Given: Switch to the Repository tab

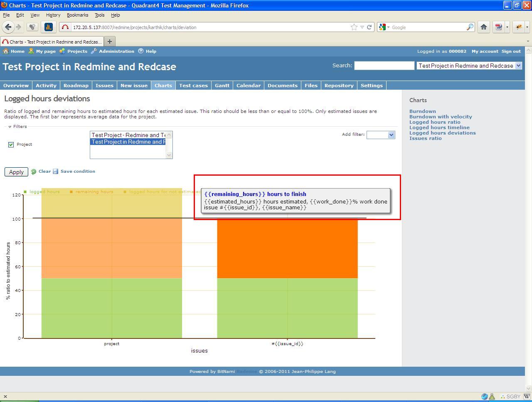Looking at the screenshot, I should (339, 86).
